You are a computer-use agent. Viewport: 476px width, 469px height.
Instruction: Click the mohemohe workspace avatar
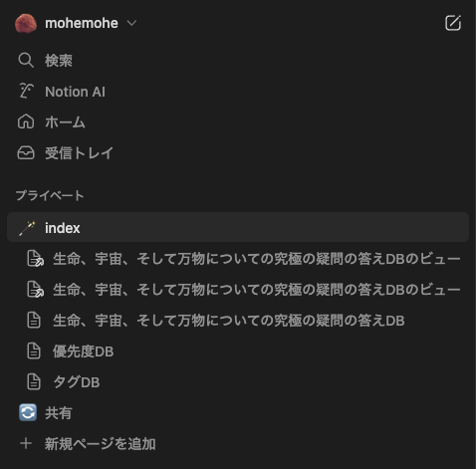[x=26, y=23]
